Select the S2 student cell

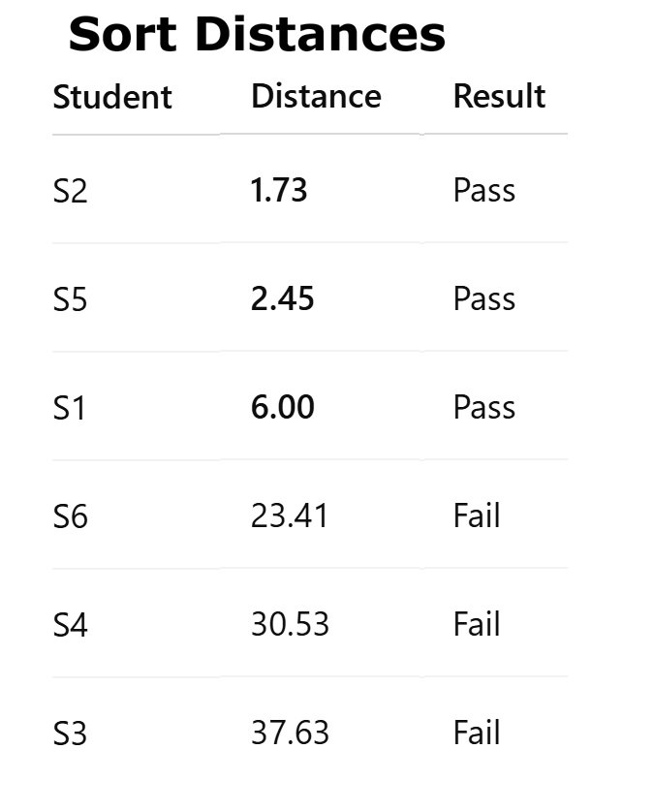(x=70, y=191)
